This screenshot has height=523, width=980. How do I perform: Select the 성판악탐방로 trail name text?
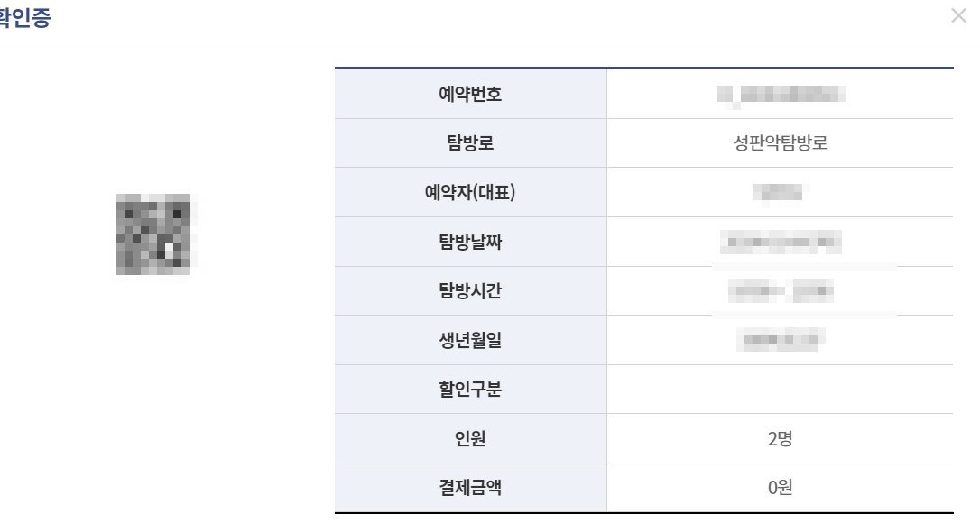(x=779, y=142)
